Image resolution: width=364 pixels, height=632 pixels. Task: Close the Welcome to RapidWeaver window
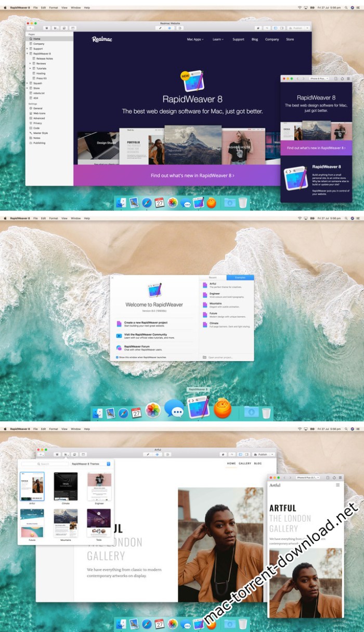(x=112, y=277)
